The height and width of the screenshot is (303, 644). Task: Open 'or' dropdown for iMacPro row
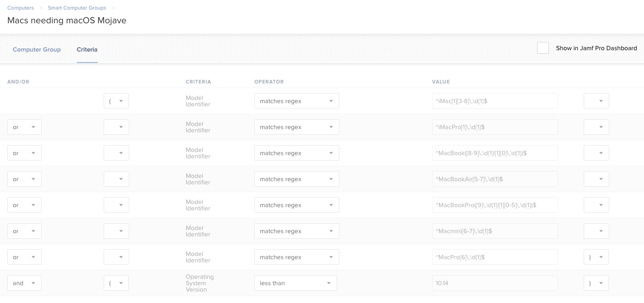point(24,127)
